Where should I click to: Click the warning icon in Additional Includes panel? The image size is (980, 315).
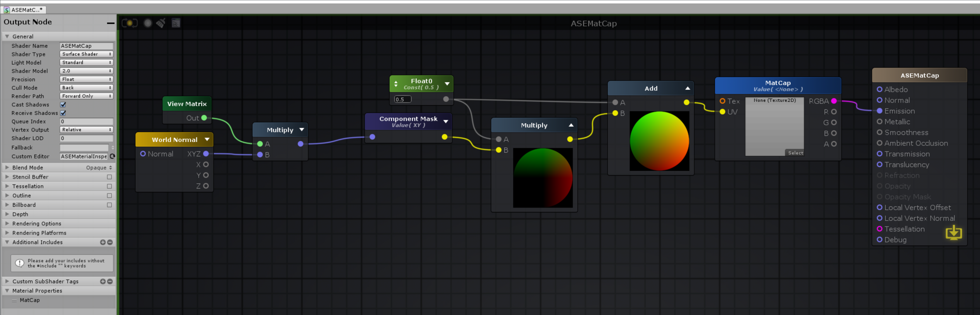pyautogui.click(x=19, y=263)
